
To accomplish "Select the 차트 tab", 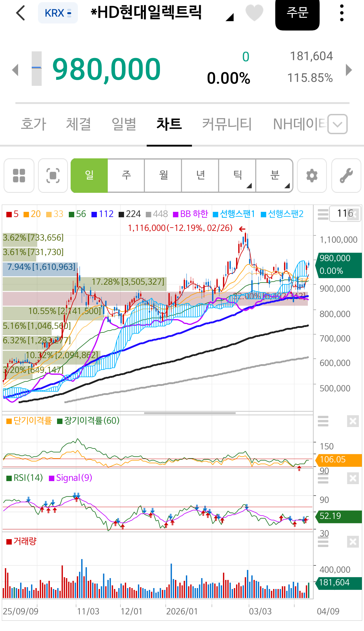I will pos(169,124).
